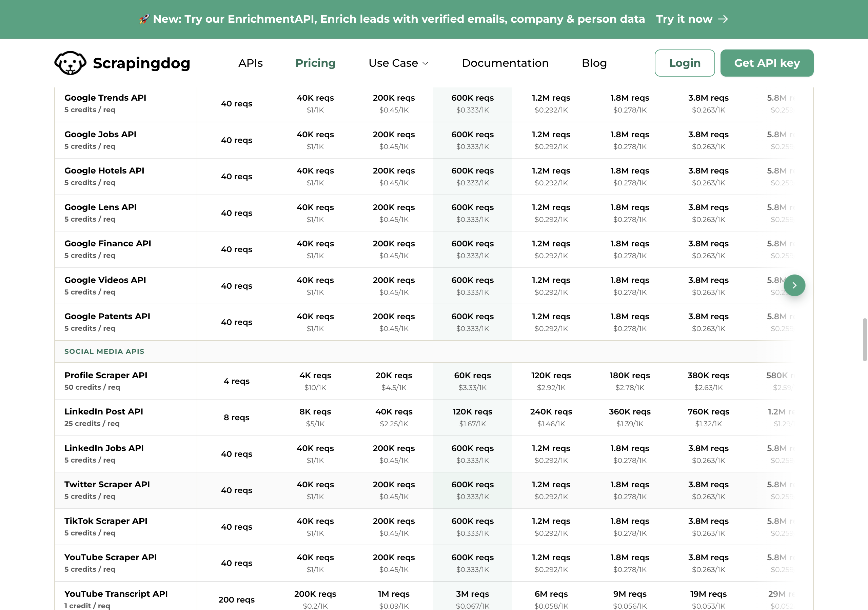This screenshot has height=610, width=868.
Task: Click '120K reqs' cell in LinkedIn Post row
Action: [x=473, y=412]
